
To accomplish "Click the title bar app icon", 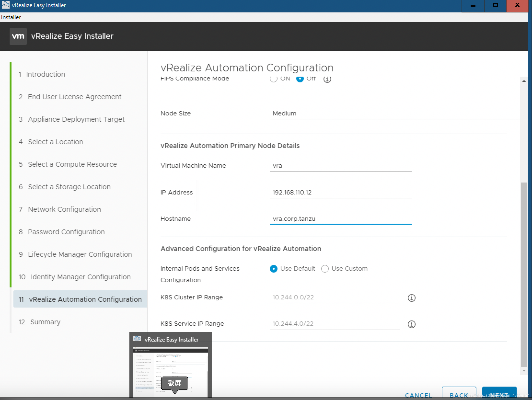I will (x=5, y=5).
